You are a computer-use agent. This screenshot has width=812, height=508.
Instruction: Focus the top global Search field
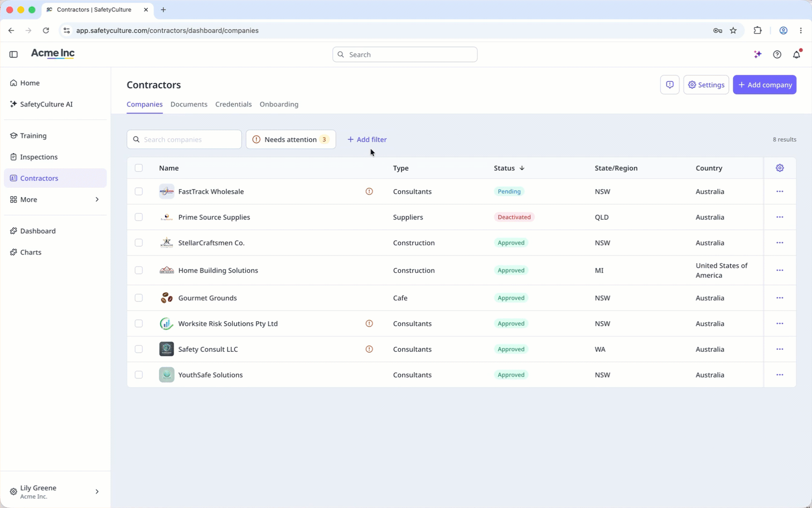[405, 55]
